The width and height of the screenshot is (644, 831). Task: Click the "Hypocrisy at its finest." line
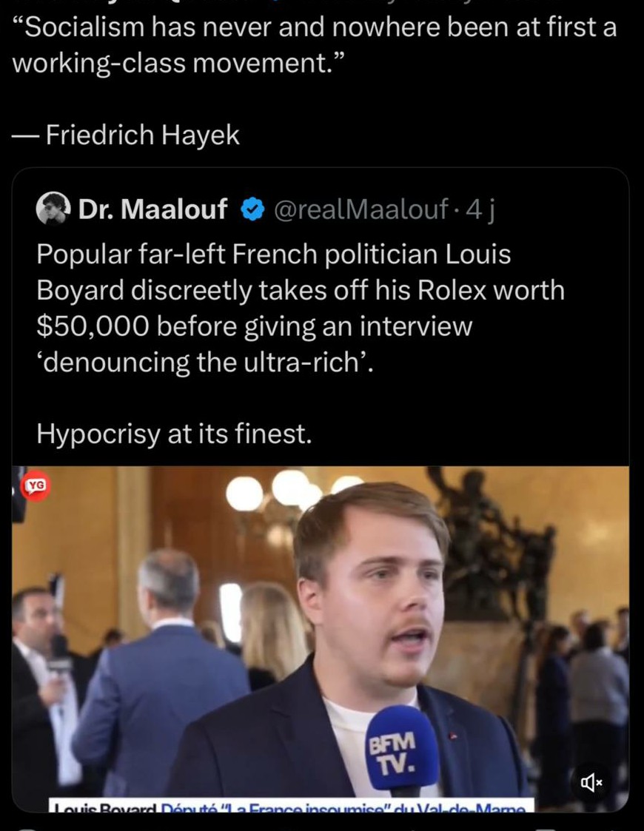coord(174,434)
